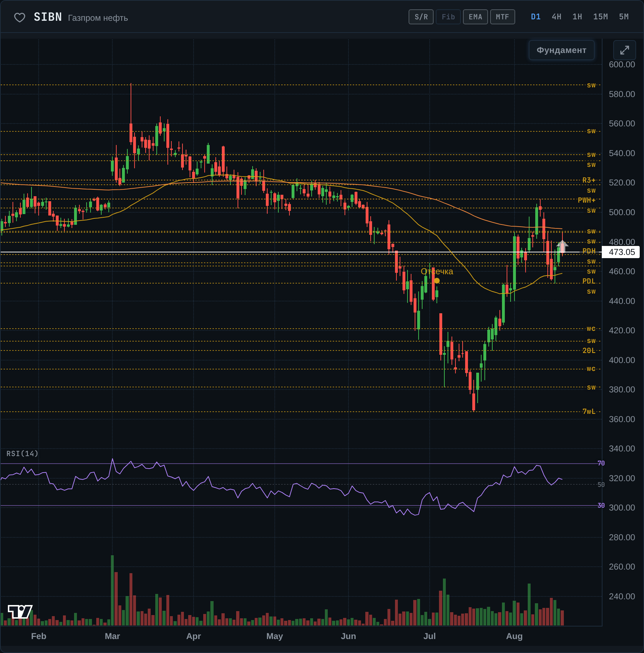Viewport: 644px width, 653px height.
Task: Open the Фундамент panel
Action: (x=561, y=50)
